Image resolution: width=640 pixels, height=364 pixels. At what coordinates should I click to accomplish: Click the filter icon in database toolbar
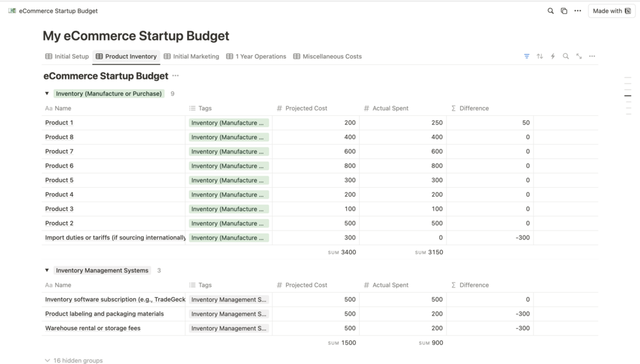click(527, 57)
